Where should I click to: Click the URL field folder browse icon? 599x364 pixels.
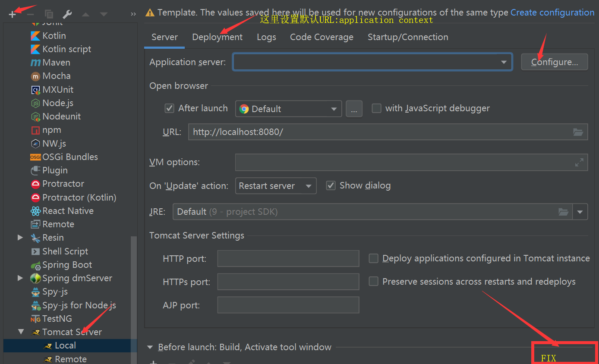click(x=578, y=132)
